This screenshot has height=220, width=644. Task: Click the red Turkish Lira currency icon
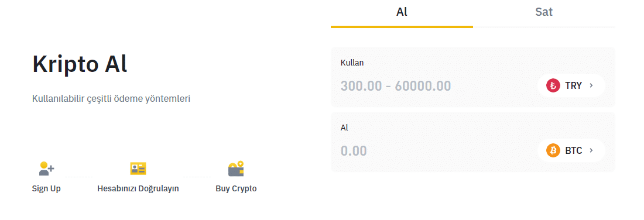coord(553,86)
